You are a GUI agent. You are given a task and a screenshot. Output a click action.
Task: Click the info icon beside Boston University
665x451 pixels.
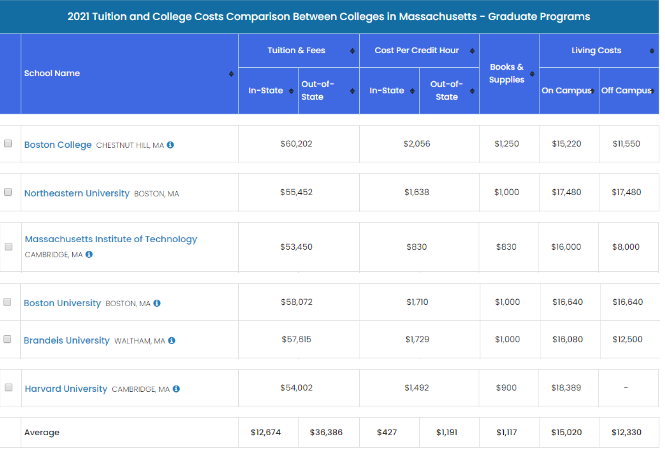point(157,303)
